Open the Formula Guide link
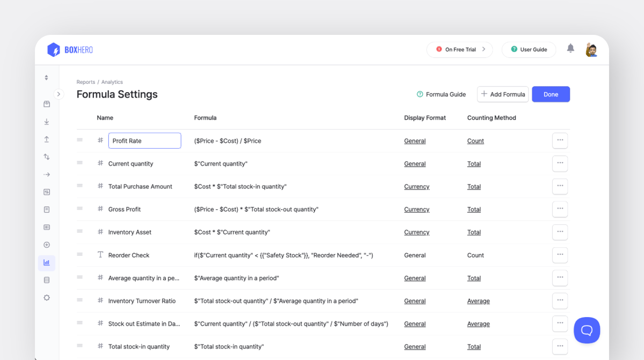Image resolution: width=644 pixels, height=360 pixels. click(x=441, y=94)
